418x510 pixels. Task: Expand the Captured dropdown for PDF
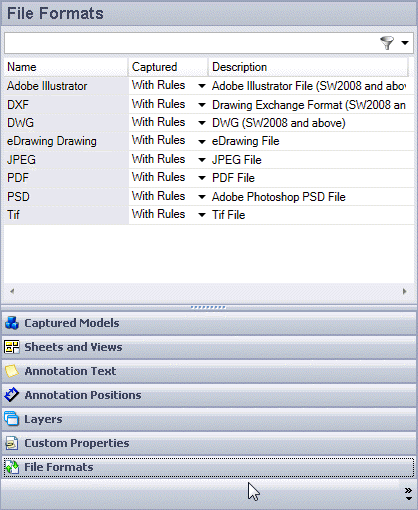pos(201,178)
